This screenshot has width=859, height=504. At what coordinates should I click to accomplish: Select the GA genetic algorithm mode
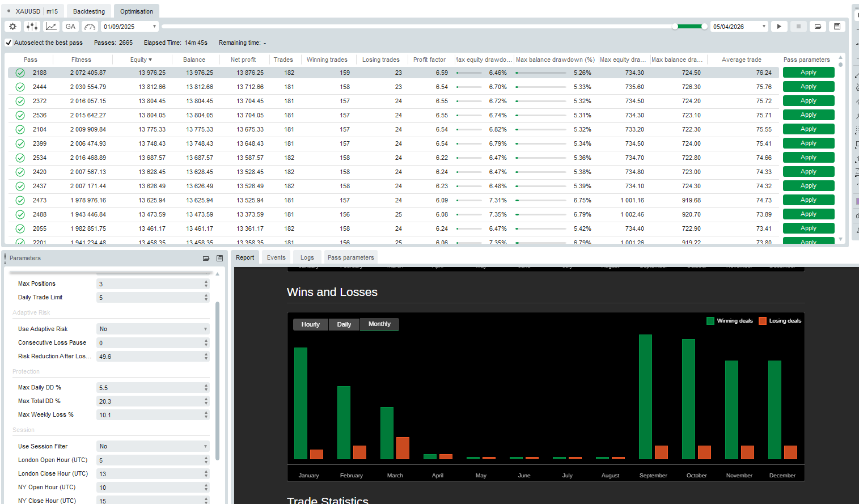(x=70, y=26)
